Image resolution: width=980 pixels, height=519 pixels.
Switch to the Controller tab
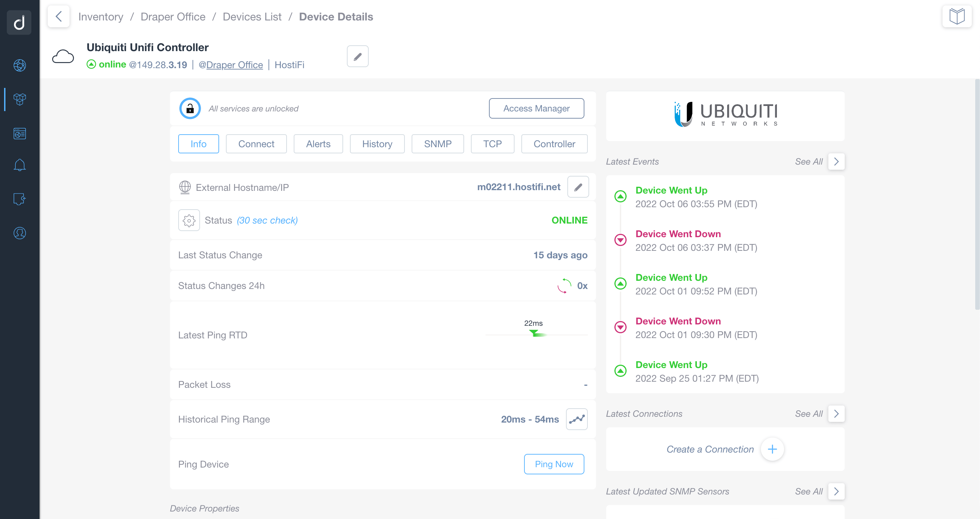click(x=554, y=144)
